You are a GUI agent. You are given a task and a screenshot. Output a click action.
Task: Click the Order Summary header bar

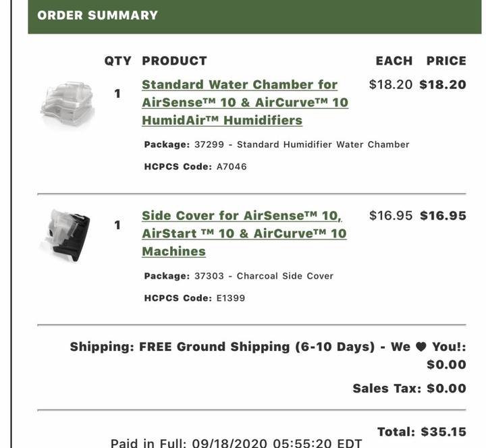(x=254, y=16)
